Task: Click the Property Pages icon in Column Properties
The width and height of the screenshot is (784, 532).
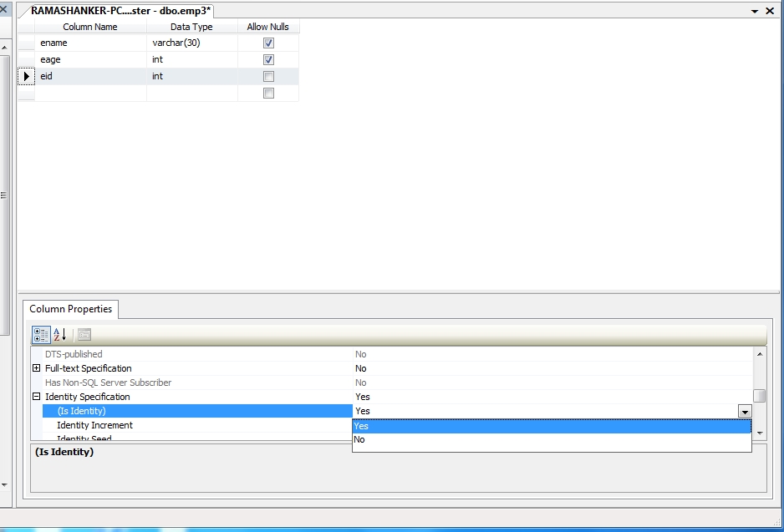Action: (x=84, y=334)
